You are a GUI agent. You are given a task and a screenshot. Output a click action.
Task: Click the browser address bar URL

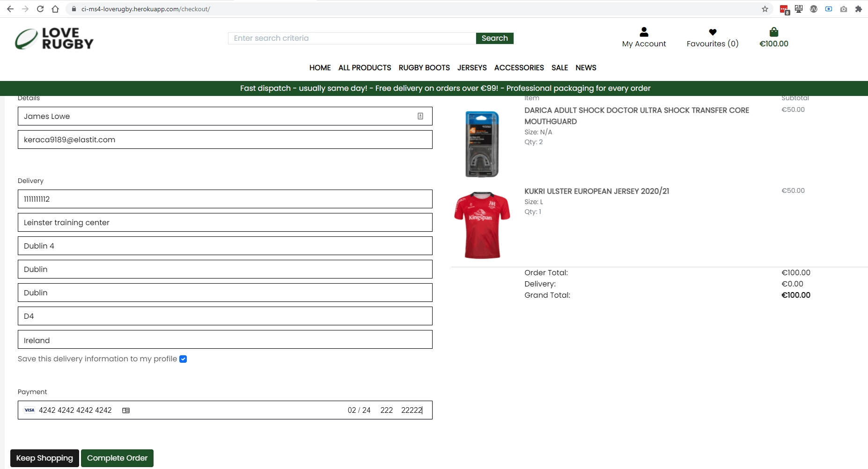coord(146,9)
